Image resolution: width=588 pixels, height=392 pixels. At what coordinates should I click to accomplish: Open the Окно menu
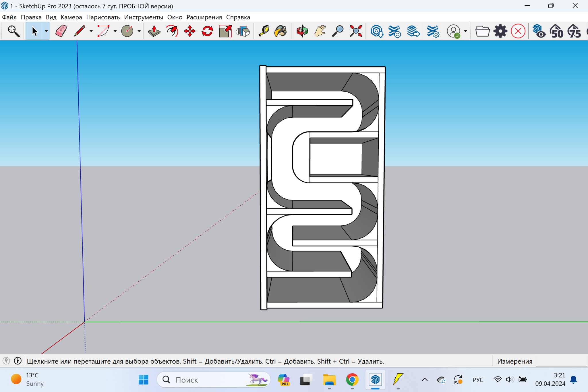(175, 17)
